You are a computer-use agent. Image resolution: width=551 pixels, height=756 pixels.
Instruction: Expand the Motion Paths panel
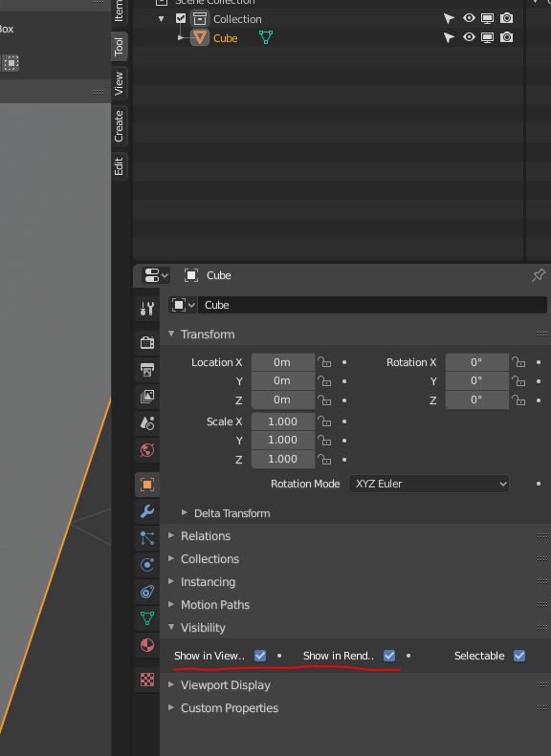coord(171,604)
